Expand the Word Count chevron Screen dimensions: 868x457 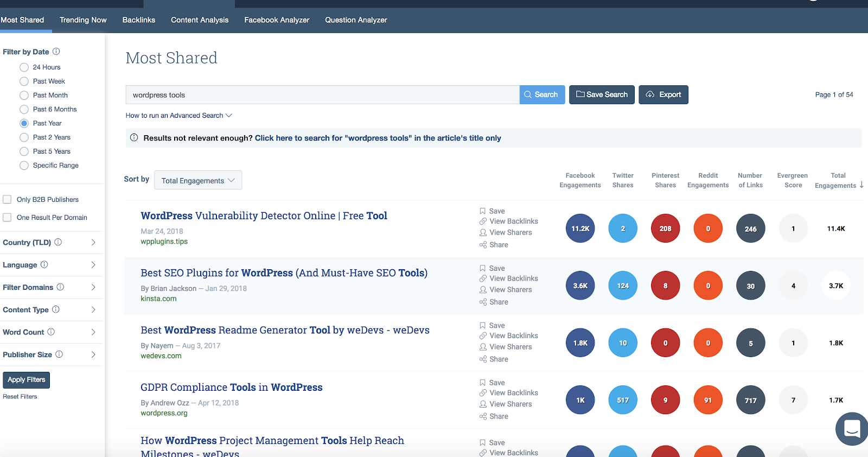tap(93, 332)
